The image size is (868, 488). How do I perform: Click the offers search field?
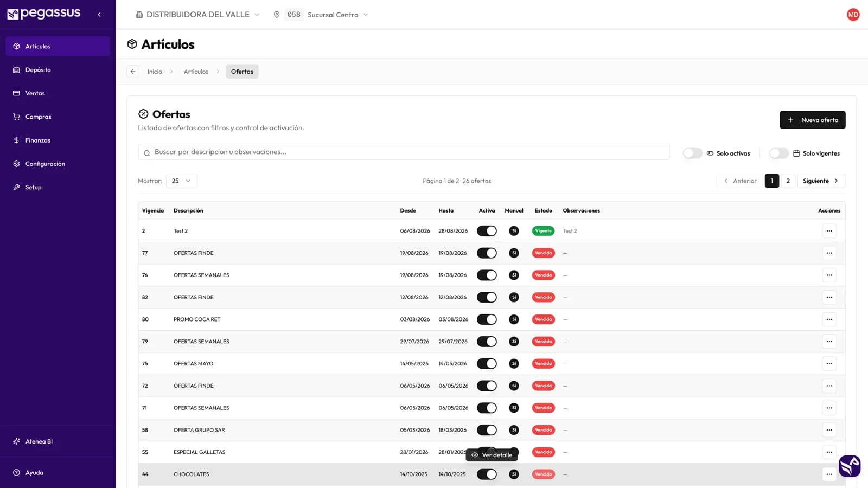(404, 152)
